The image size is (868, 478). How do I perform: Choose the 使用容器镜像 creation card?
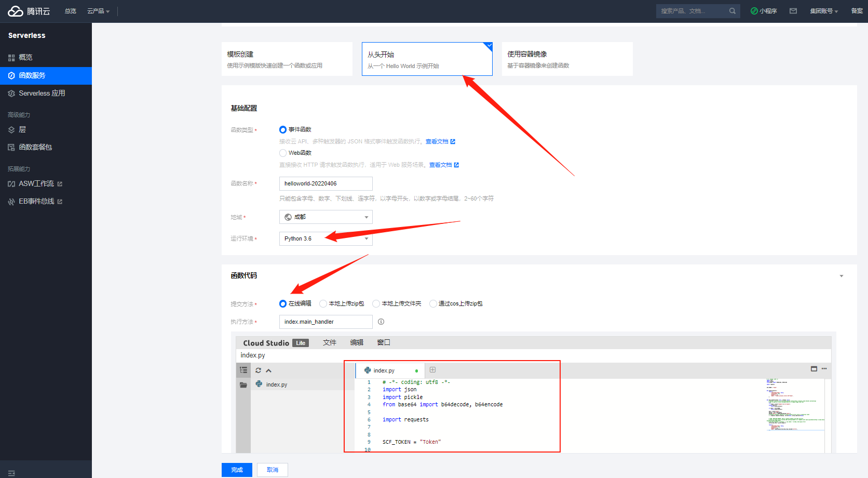(567, 59)
